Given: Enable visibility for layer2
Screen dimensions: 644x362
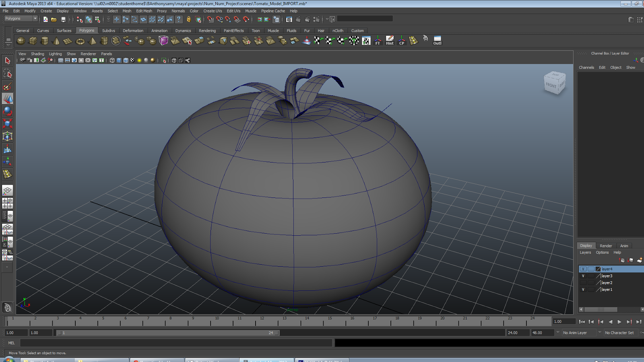Looking at the screenshot, I should (x=583, y=282).
